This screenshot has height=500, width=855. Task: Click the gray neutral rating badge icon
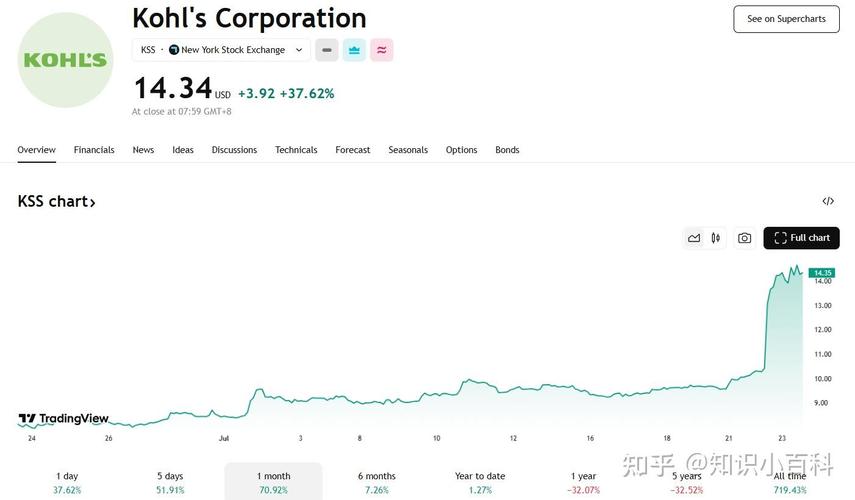click(327, 50)
